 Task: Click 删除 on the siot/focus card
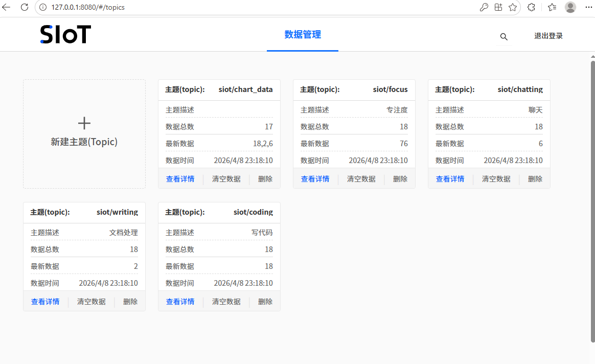point(400,178)
